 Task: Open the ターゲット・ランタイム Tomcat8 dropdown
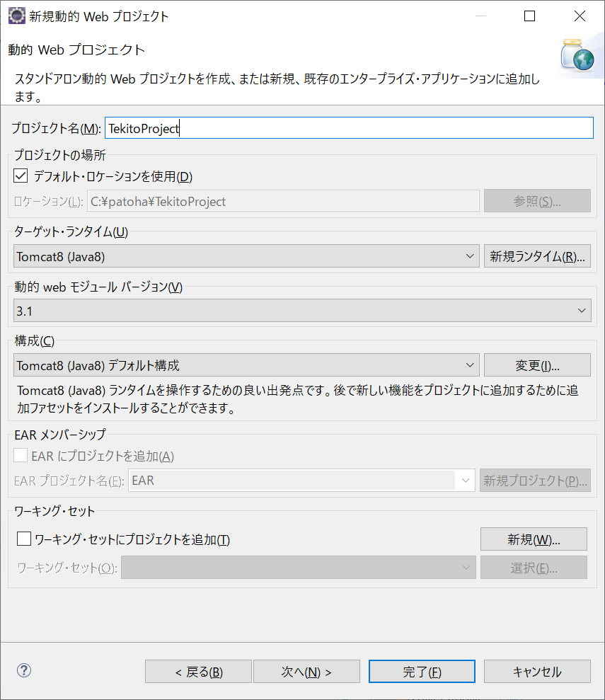[x=246, y=256]
